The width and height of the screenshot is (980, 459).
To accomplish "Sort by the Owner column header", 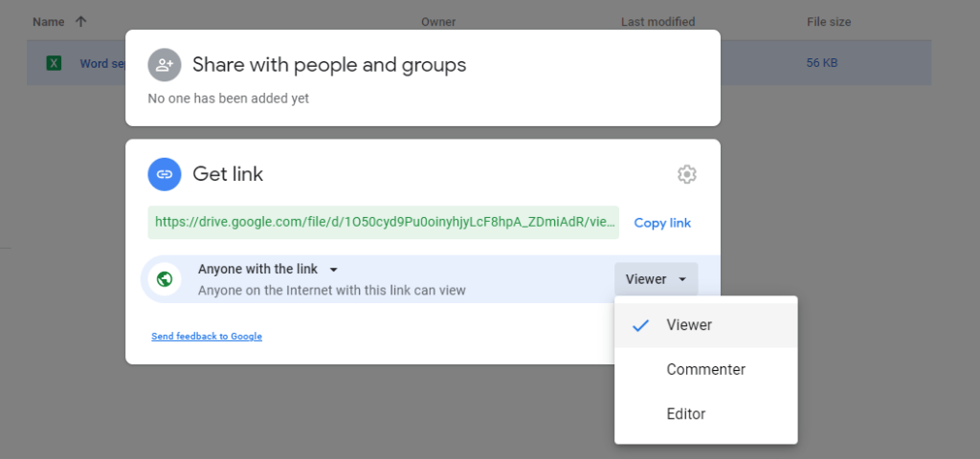I will pos(438,21).
